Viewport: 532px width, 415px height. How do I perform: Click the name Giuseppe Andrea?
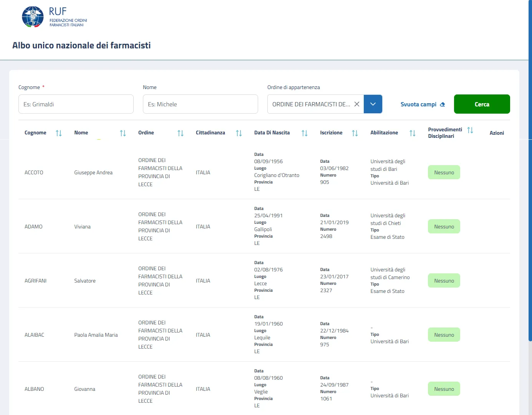(93, 172)
